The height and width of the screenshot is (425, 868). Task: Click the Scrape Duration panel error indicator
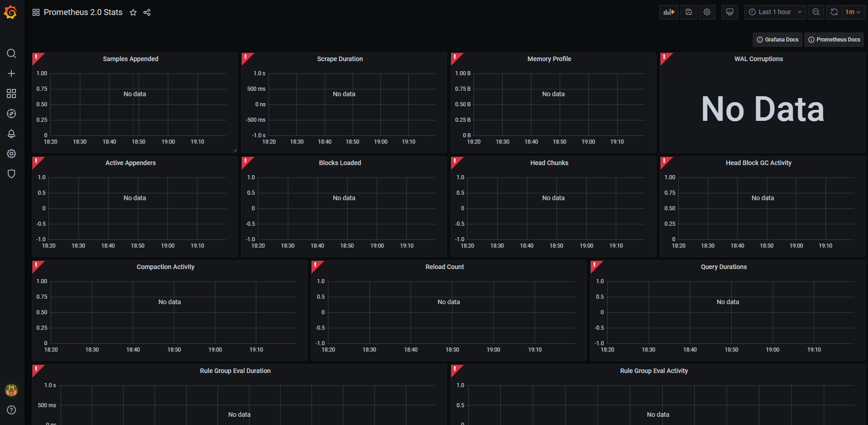[x=245, y=57]
